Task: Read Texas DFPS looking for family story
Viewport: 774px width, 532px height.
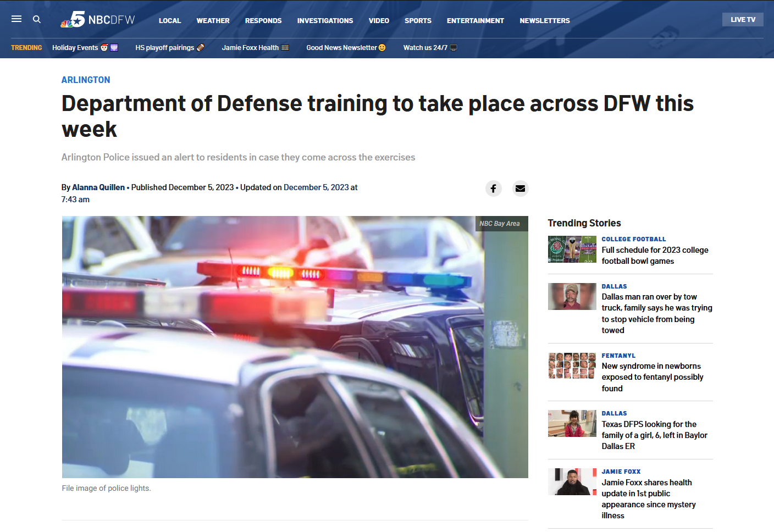Action: 655,435
